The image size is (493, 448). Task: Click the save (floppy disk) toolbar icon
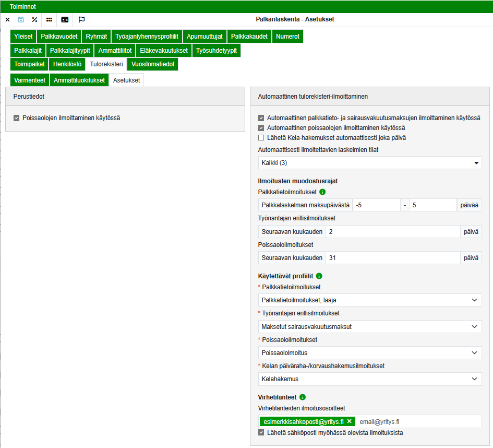tap(21, 20)
